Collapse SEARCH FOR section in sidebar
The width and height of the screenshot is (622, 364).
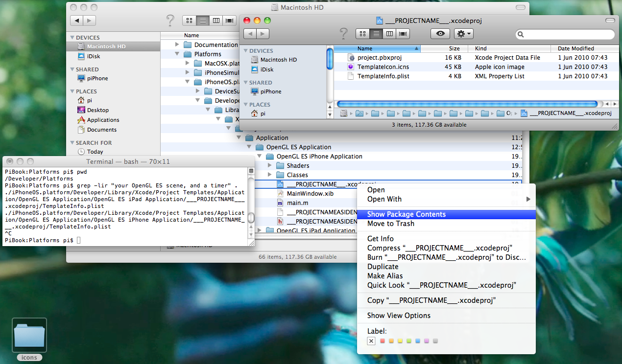tap(72, 143)
